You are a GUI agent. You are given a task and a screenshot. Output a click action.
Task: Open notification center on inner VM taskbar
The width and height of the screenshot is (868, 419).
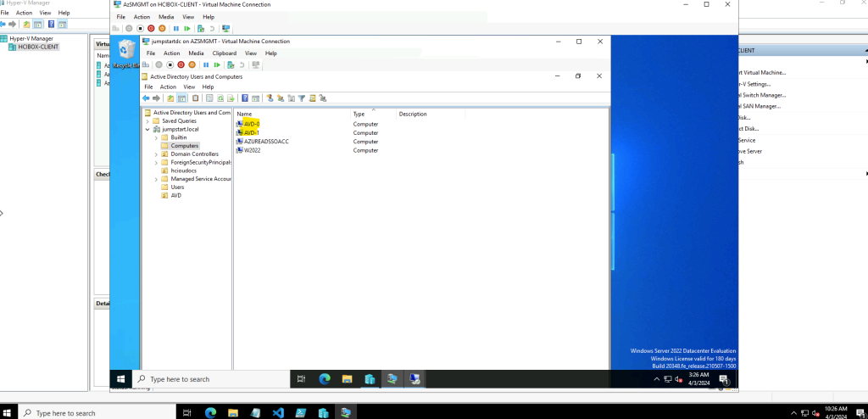click(724, 379)
